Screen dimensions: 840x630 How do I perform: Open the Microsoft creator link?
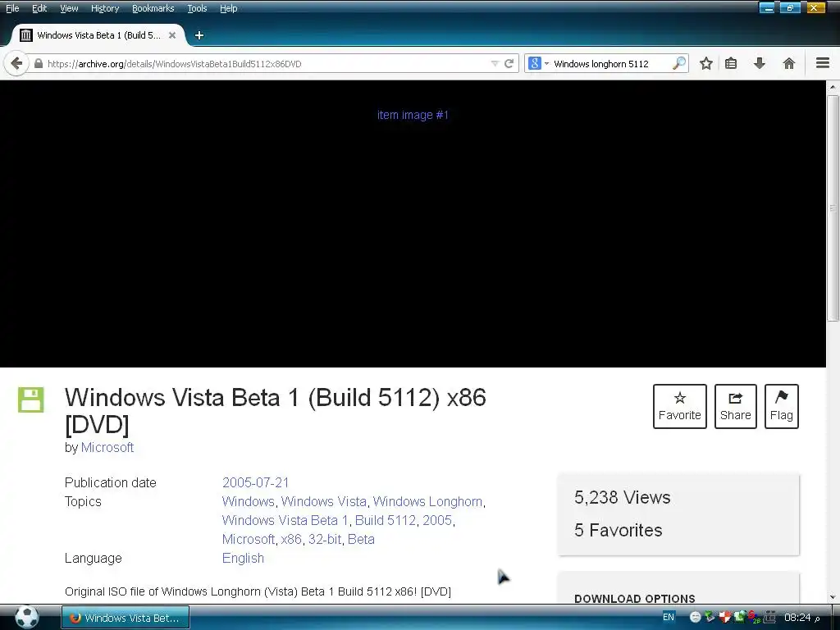tap(107, 447)
